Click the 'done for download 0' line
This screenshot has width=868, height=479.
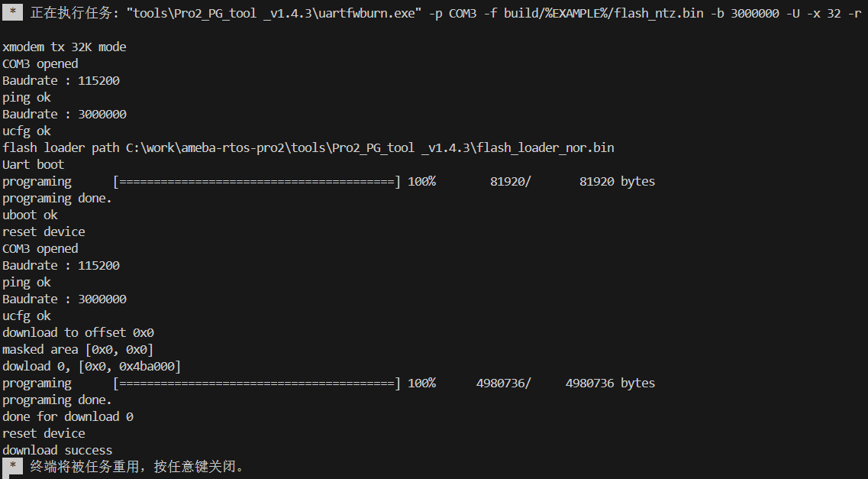(67, 416)
